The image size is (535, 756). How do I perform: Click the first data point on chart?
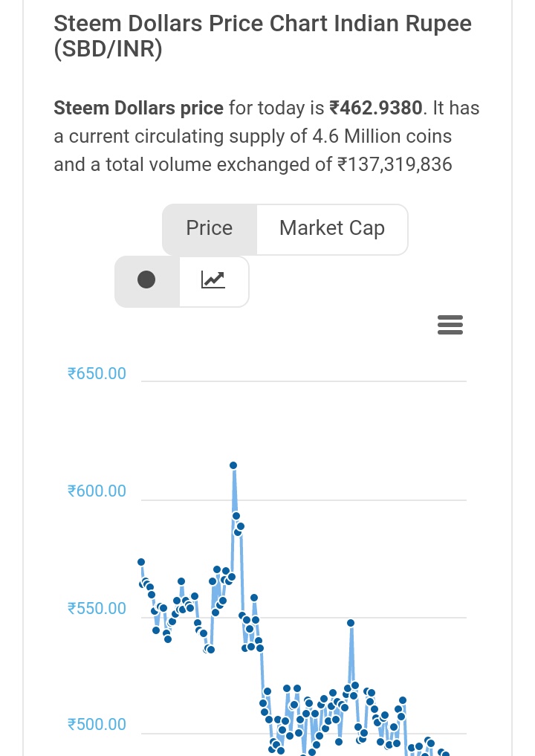(x=141, y=562)
